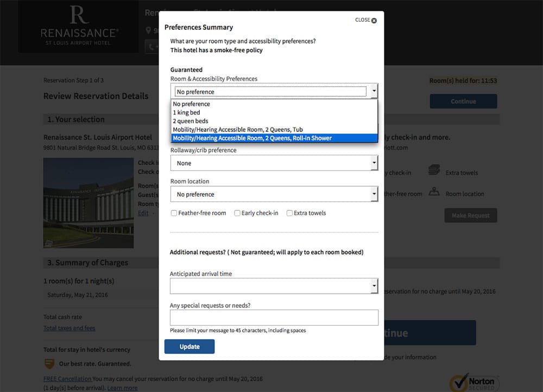Check the Extra towels option
The image size is (543, 392).
pyautogui.click(x=289, y=213)
